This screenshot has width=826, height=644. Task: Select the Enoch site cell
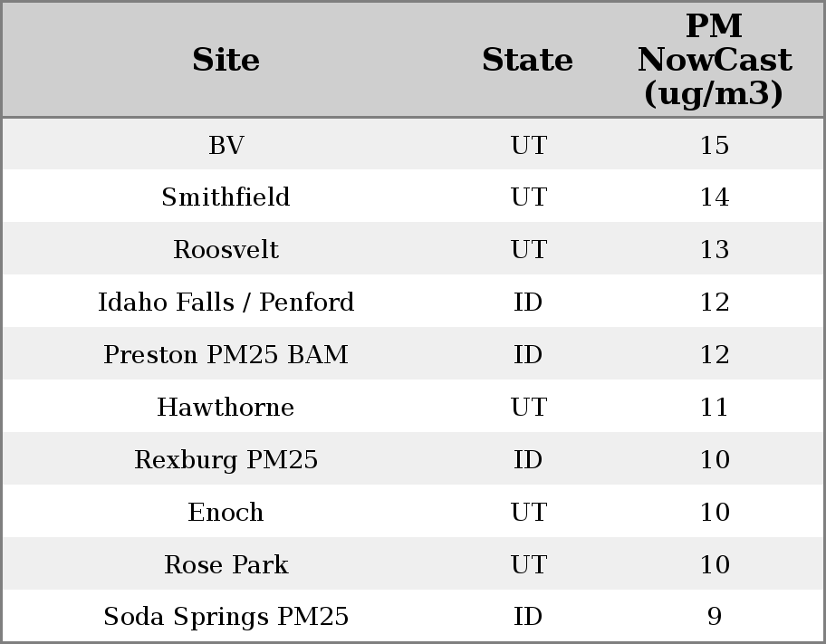tap(226, 513)
